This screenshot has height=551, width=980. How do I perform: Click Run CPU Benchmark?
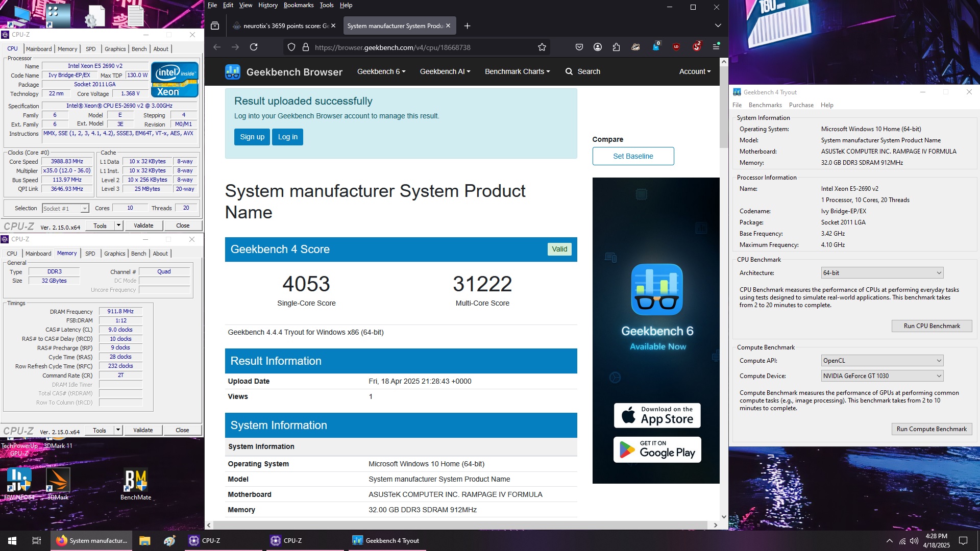[932, 326]
